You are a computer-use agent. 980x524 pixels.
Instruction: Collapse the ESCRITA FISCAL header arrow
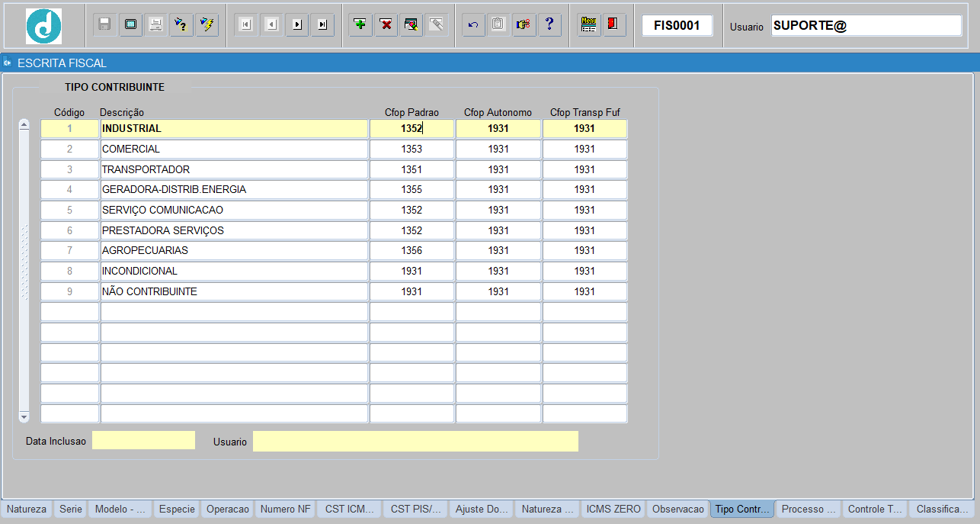click(7, 63)
